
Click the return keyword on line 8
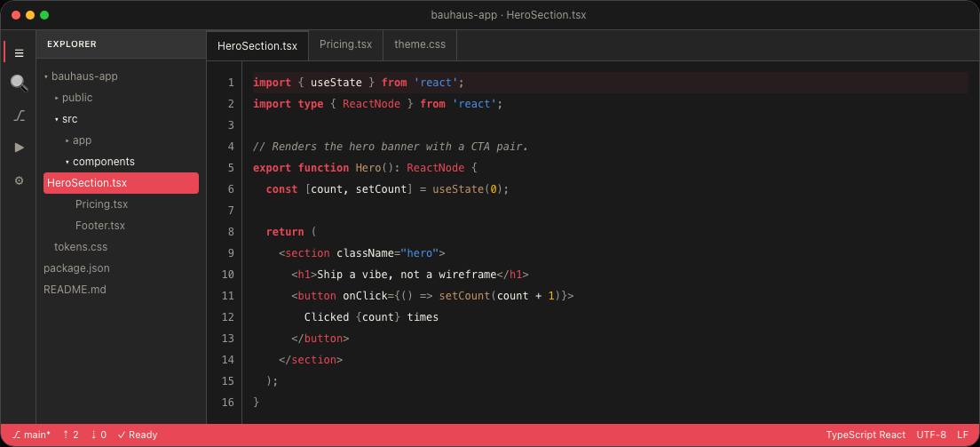[285, 232]
